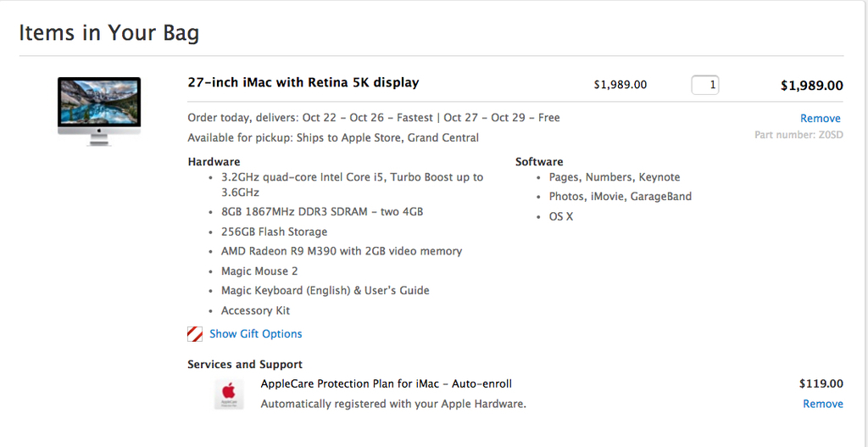Click the Hardware section heading
The width and height of the screenshot is (868, 447).
(214, 162)
